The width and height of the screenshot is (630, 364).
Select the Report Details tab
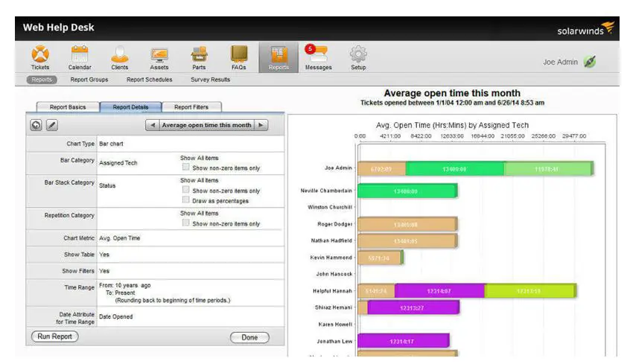pos(130,107)
